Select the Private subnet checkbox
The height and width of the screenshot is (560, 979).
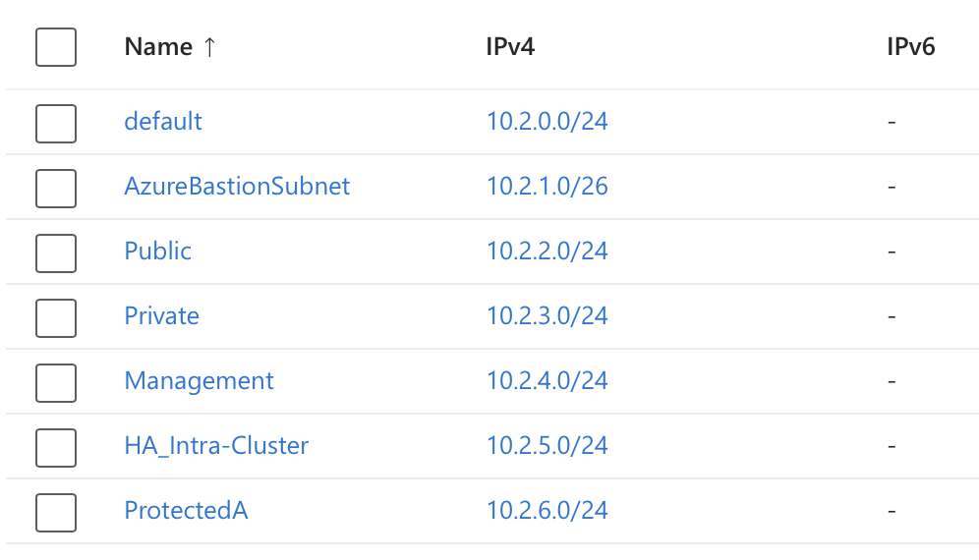56,318
